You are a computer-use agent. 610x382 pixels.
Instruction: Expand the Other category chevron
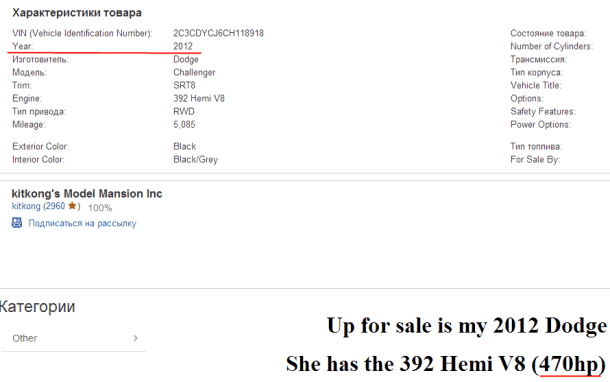tap(135, 338)
